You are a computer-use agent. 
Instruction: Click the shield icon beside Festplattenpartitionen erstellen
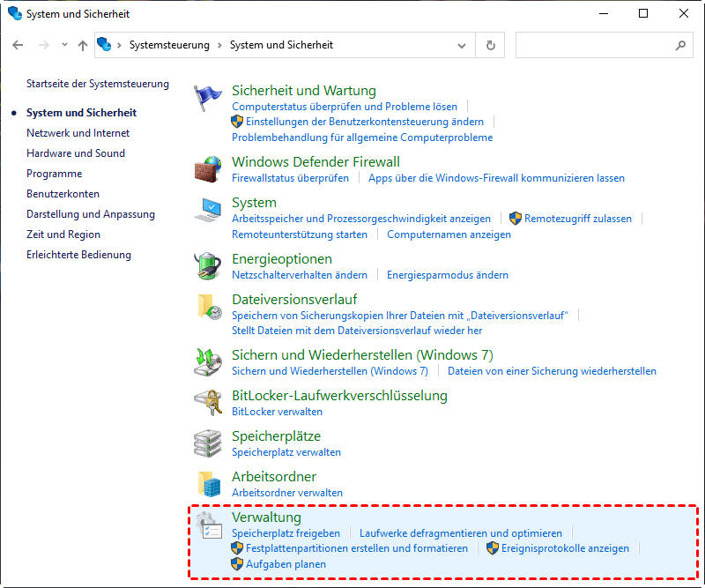[237, 548]
